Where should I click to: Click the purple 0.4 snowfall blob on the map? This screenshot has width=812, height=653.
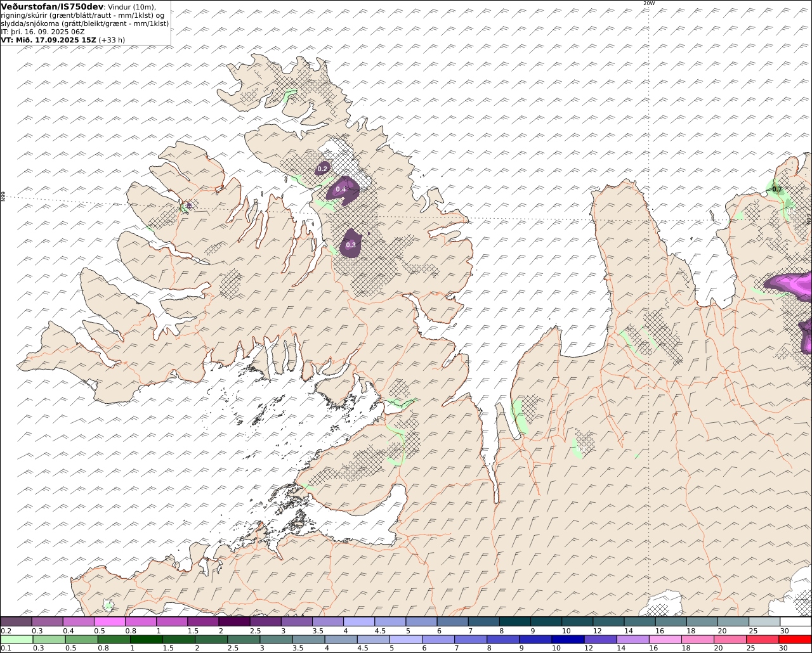tap(344, 190)
